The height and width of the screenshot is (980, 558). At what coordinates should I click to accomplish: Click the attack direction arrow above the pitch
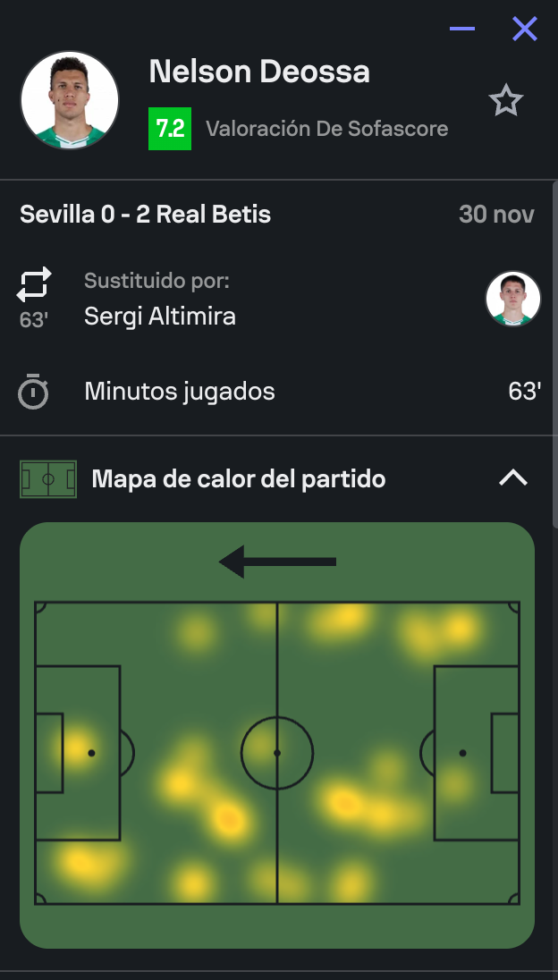coord(277,562)
